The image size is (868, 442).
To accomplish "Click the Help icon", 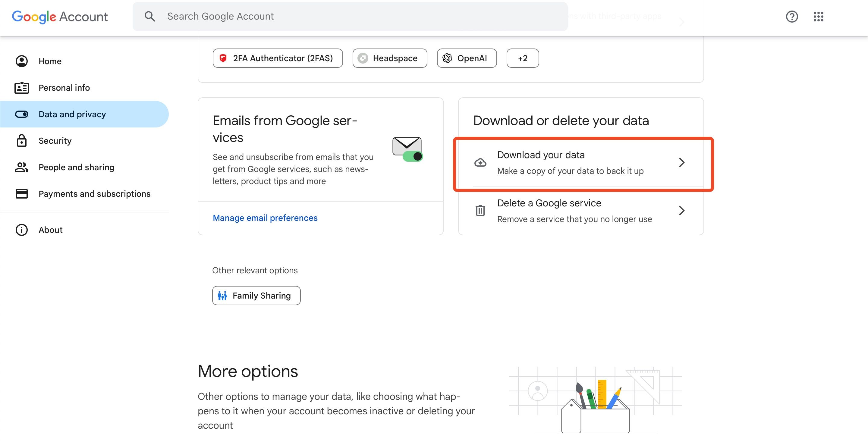I will coord(792,17).
